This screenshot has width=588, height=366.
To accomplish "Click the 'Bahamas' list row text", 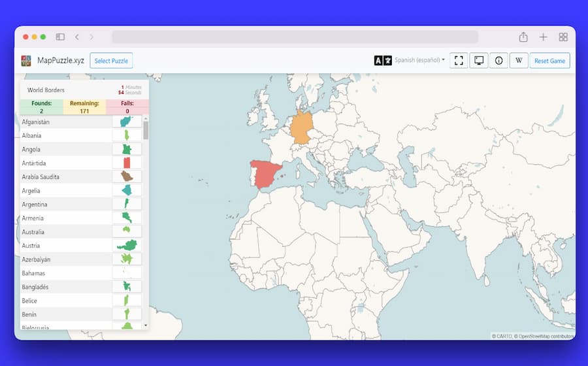I will tap(33, 273).
